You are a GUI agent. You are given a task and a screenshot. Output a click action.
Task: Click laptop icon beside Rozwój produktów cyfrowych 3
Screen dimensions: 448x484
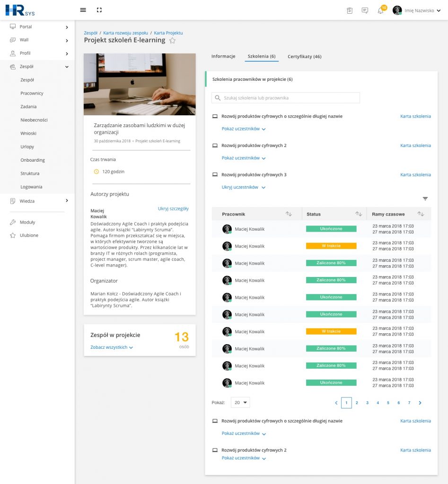215,174
